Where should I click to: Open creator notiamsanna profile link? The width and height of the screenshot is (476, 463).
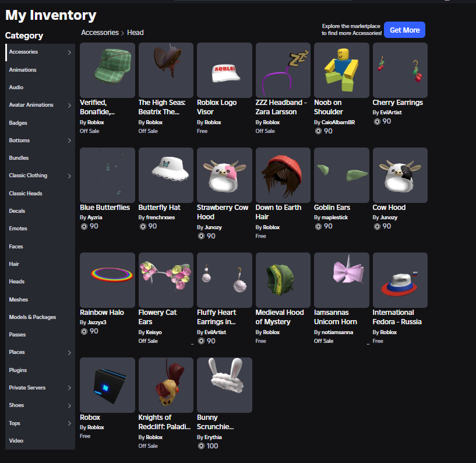point(337,332)
